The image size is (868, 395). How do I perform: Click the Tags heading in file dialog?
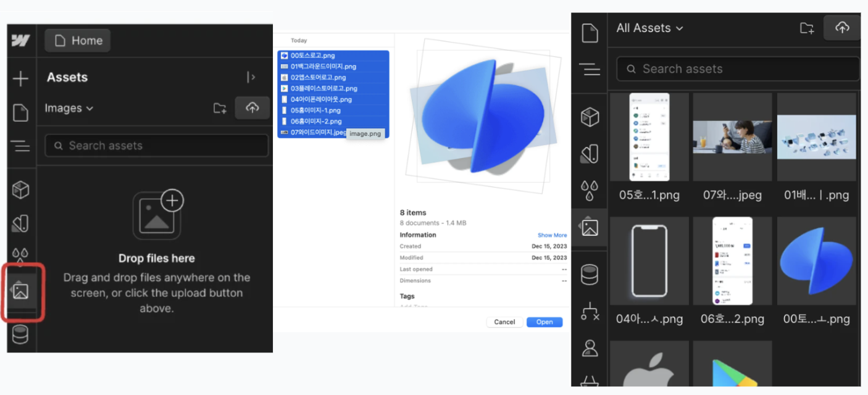click(407, 296)
